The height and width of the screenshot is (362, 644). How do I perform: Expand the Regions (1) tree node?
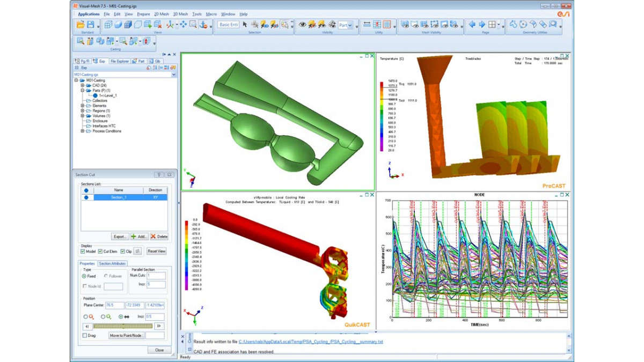83,111
